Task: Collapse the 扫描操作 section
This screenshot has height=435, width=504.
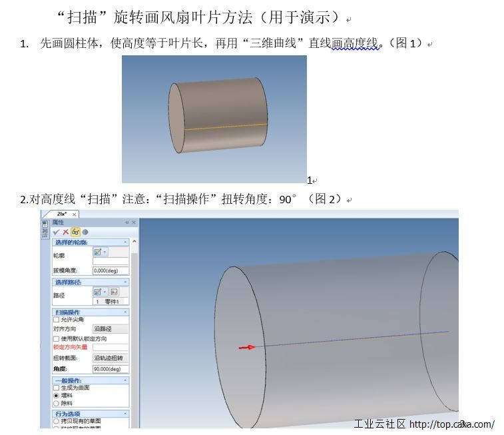Action: point(125,312)
